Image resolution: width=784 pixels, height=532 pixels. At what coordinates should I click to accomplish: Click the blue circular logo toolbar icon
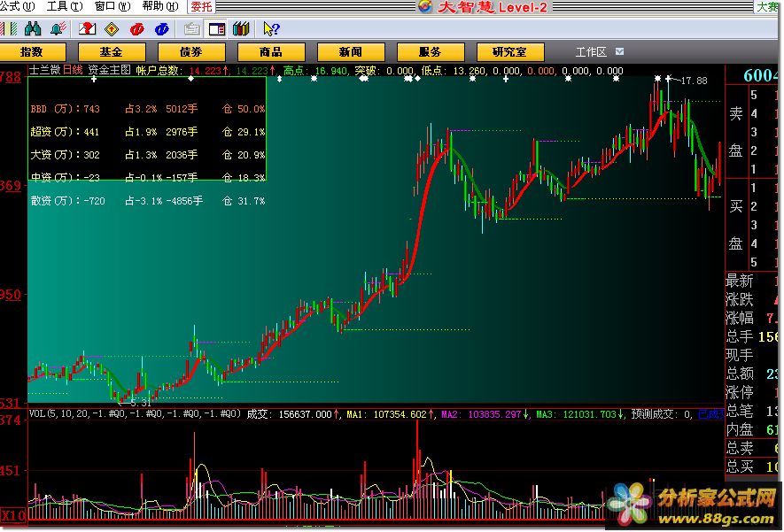[160, 29]
